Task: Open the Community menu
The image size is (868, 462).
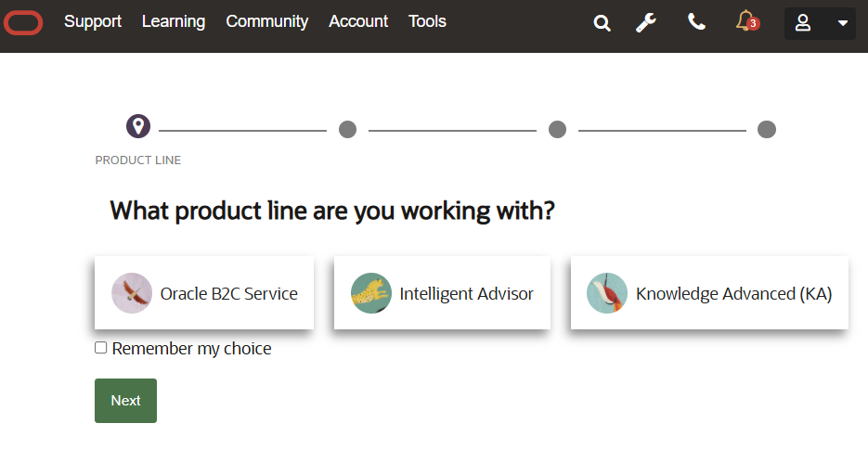Action: (x=267, y=21)
